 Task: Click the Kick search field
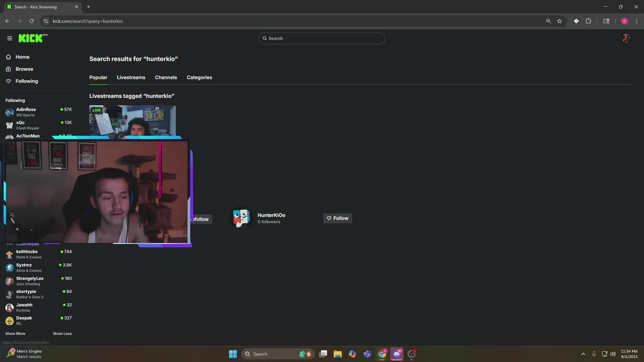tap(322, 38)
